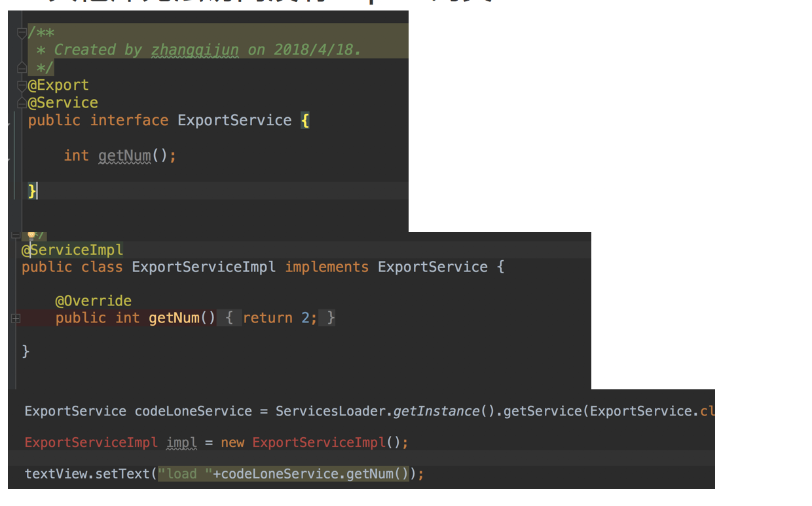Click the class keyword
This screenshot has height=506, width=812.
click(102, 267)
